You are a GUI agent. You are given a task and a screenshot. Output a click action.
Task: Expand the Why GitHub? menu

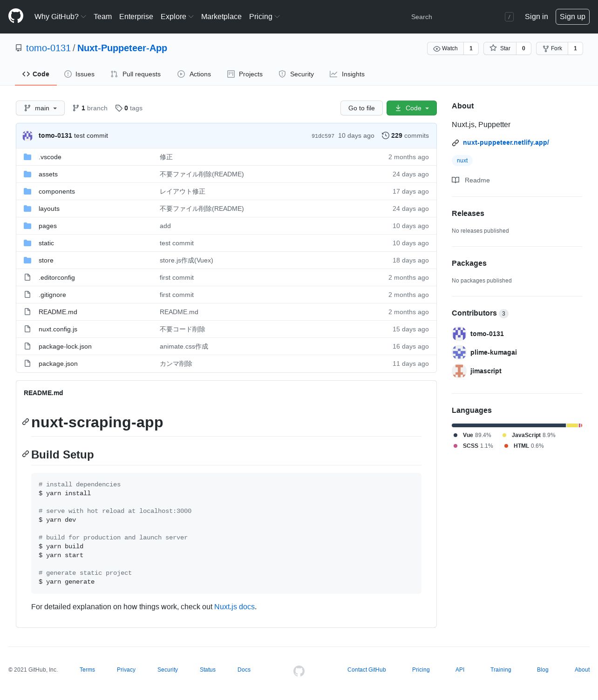coord(60,16)
